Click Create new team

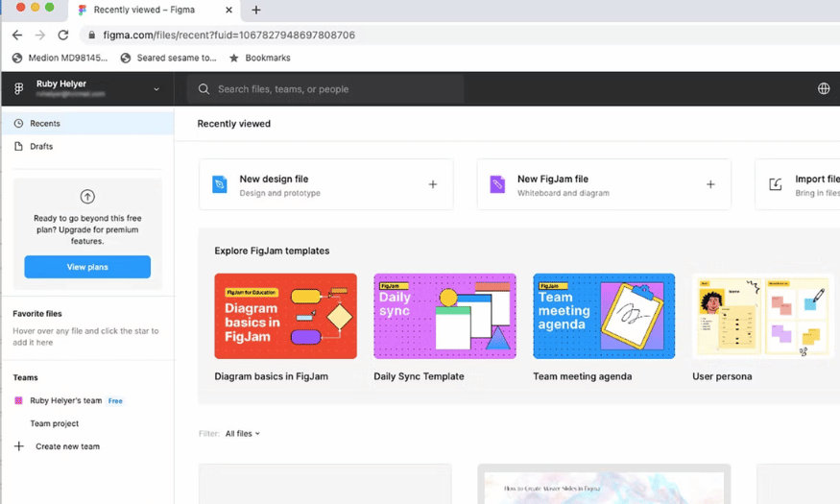click(x=67, y=446)
